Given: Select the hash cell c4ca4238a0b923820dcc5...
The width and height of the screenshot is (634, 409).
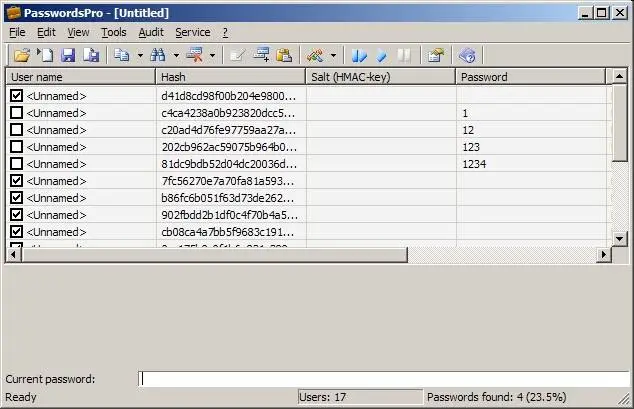Looking at the screenshot, I should tap(231, 113).
